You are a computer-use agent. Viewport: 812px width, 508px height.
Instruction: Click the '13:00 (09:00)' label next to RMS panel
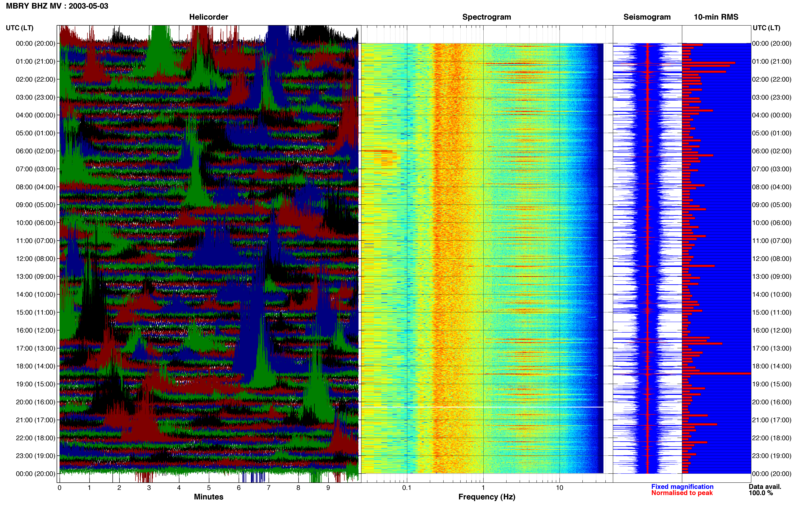pos(772,277)
